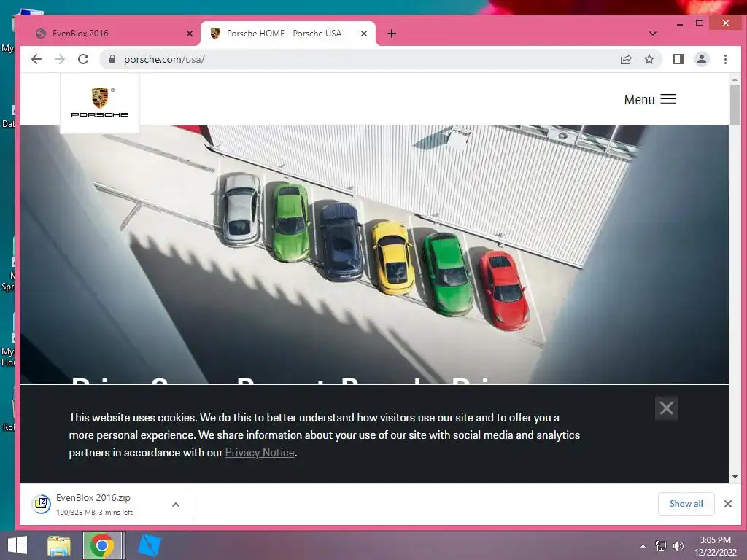Viewport: 747px width, 560px height.
Task: Share this page from the address bar
Action: (x=625, y=59)
